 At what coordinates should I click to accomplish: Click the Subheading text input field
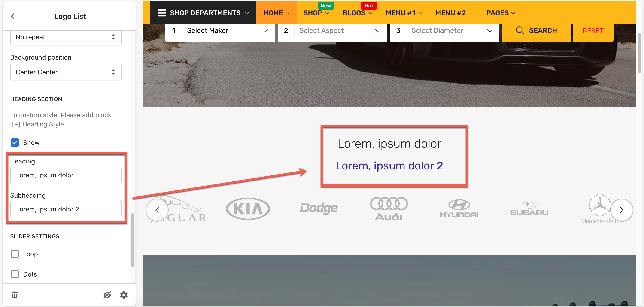[66, 209]
